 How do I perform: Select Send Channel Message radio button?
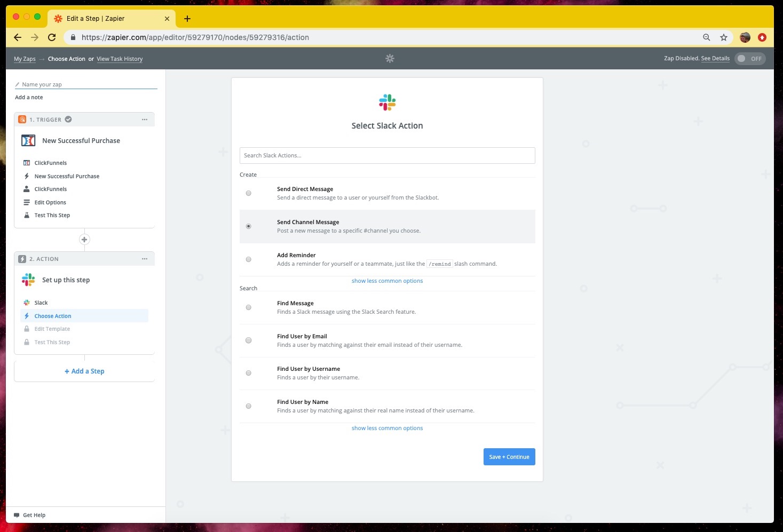[x=249, y=226]
